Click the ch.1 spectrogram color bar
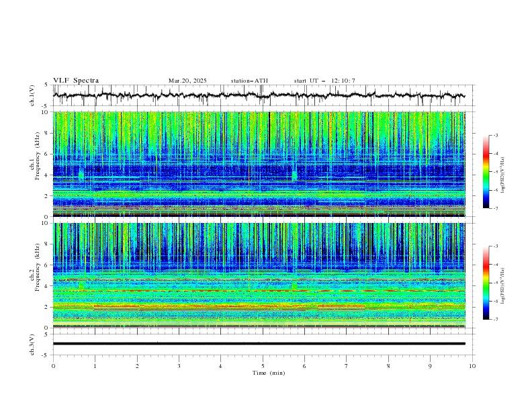532x411 pixels. (486, 172)
